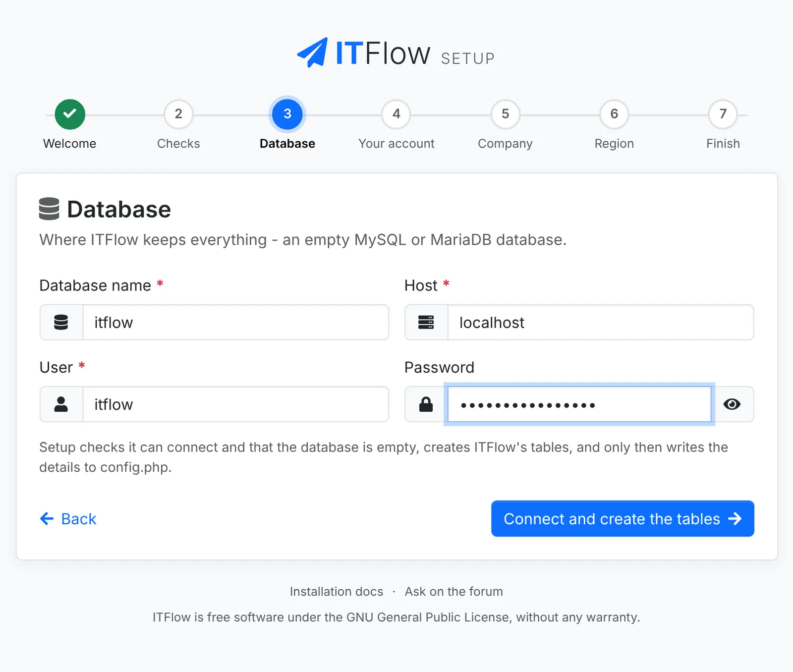Click into the Password input field
This screenshot has height=672, width=793.
579,404
